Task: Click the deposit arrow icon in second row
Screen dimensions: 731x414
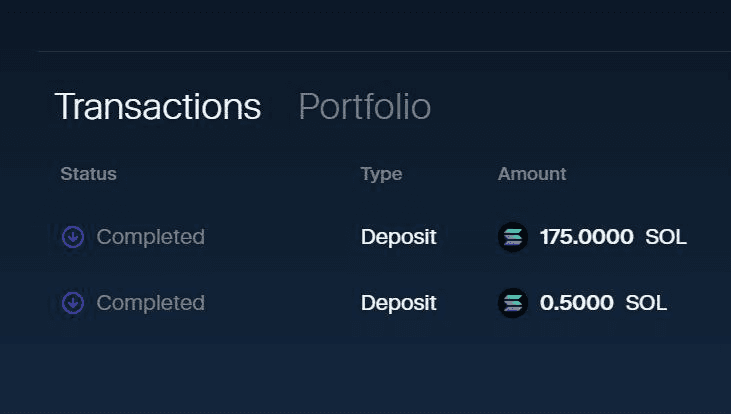Action: pyautogui.click(x=73, y=303)
